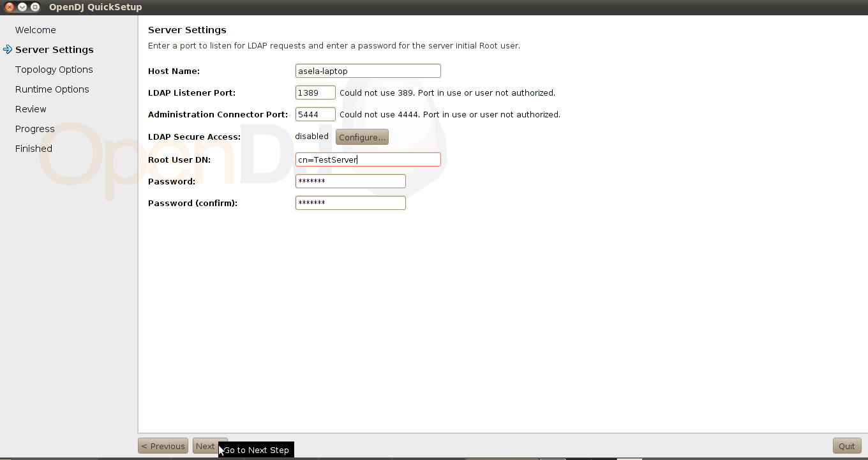868x460 pixels.
Task: Edit the LDAP Listener Port field
Action: click(315, 93)
